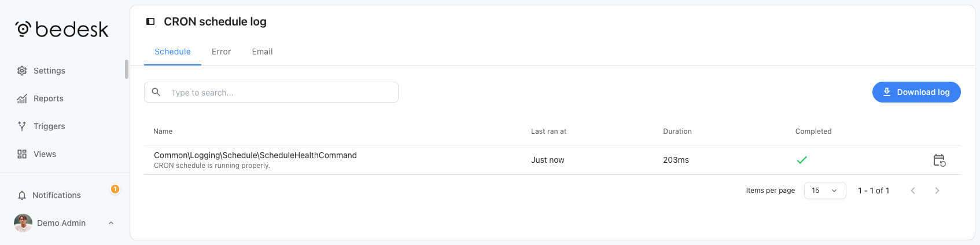Go to the previous page arrow
The image size is (980, 245).
point(913,191)
